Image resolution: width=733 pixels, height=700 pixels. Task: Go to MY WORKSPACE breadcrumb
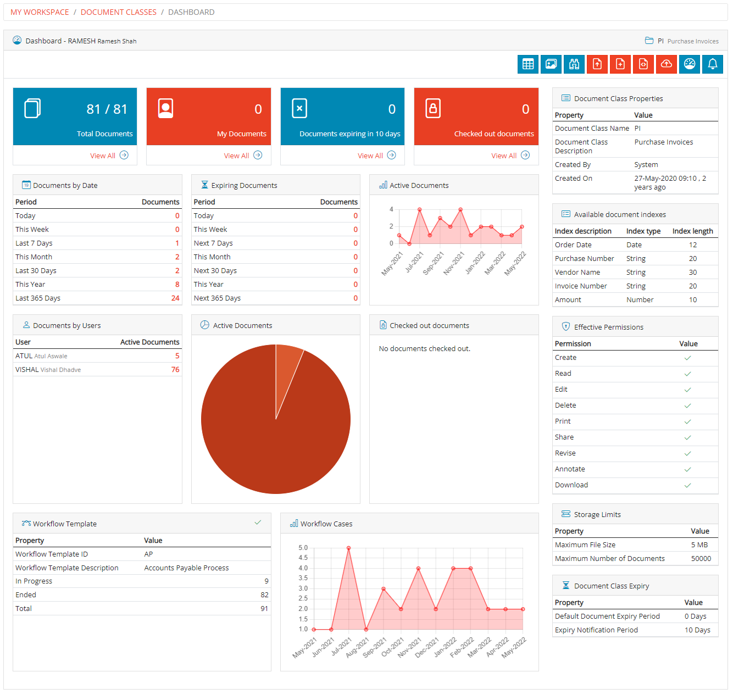pos(39,12)
